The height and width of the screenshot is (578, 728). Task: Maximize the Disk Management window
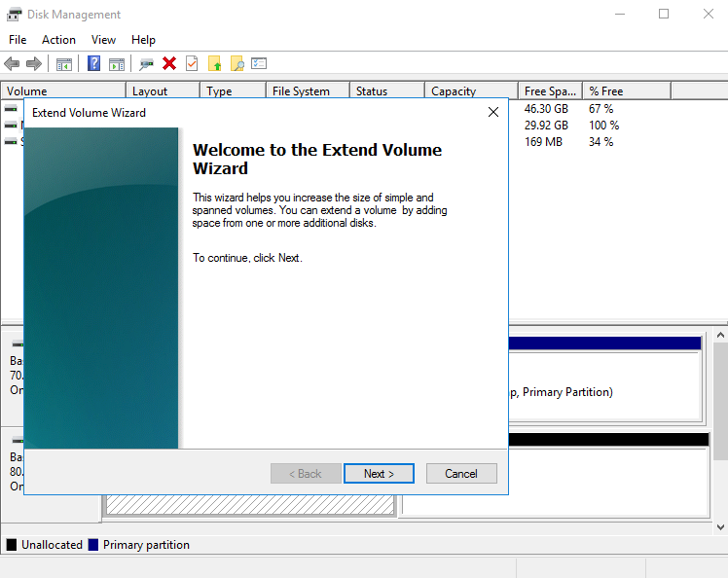664,14
